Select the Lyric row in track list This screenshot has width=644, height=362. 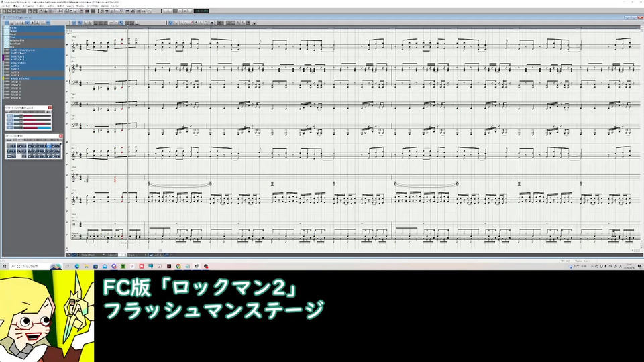[x=36, y=47]
